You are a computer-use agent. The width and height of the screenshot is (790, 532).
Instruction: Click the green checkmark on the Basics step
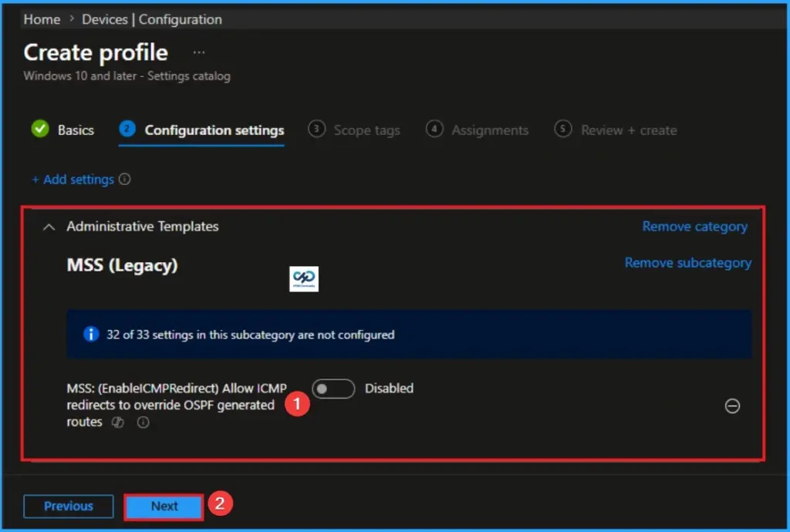coord(41,130)
